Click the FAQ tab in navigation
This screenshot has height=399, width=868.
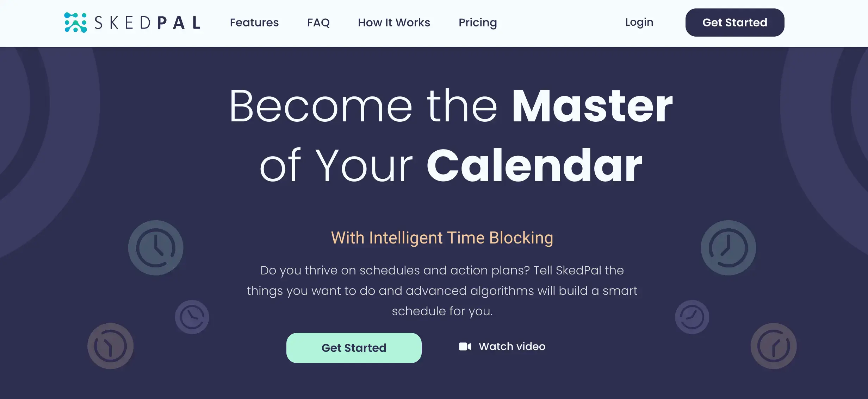click(318, 23)
